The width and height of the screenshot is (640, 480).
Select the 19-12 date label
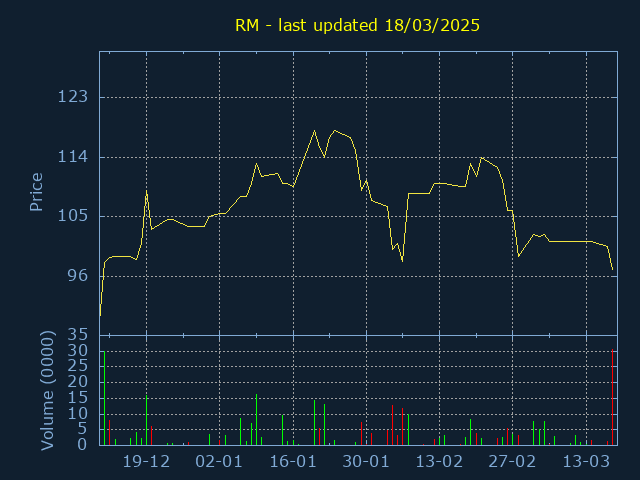[x=146, y=462]
